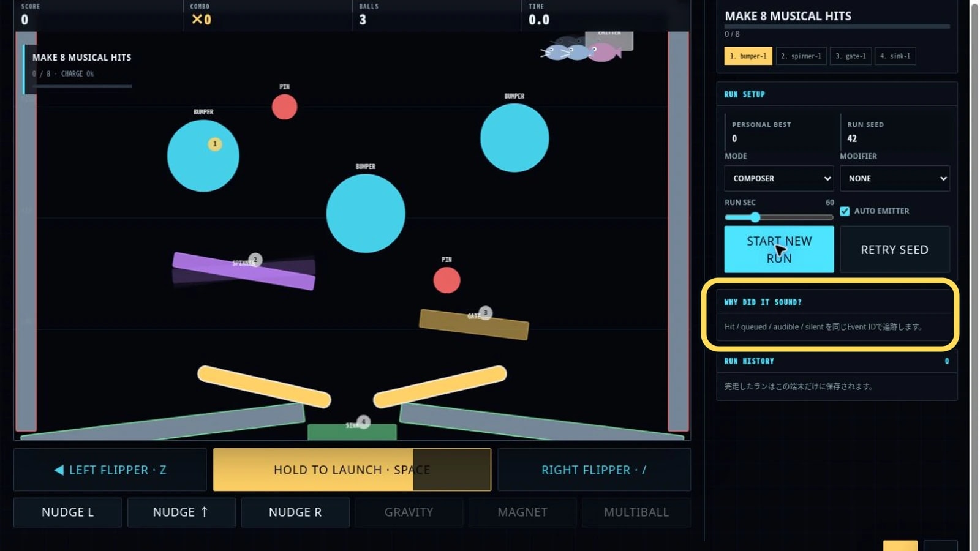Click the center cyan bumper
The width and height of the screenshot is (980, 551).
(365, 214)
